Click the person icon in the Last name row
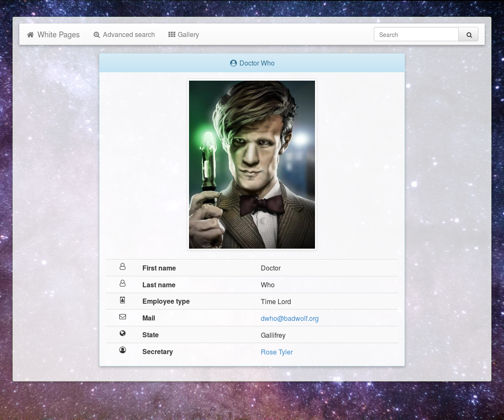This screenshot has height=420, width=504. 123,283
